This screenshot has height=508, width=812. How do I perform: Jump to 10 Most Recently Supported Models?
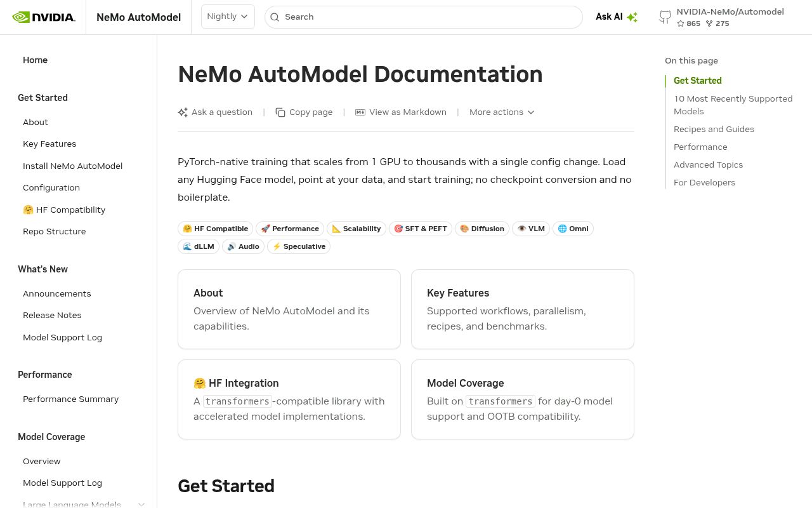(x=733, y=105)
